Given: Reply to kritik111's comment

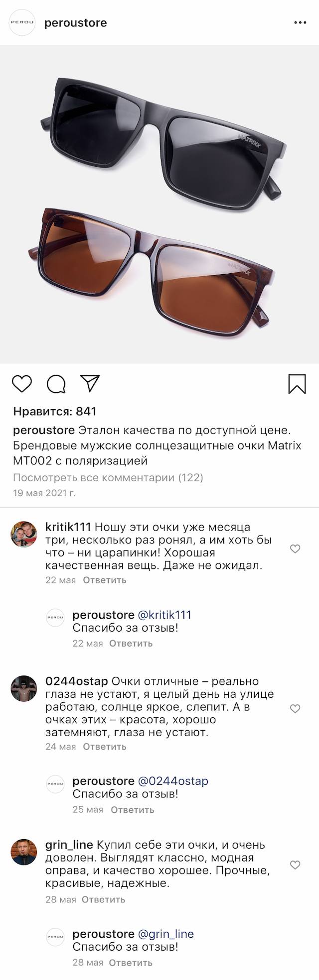Looking at the screenshot, I should click(x=105, y=580).
